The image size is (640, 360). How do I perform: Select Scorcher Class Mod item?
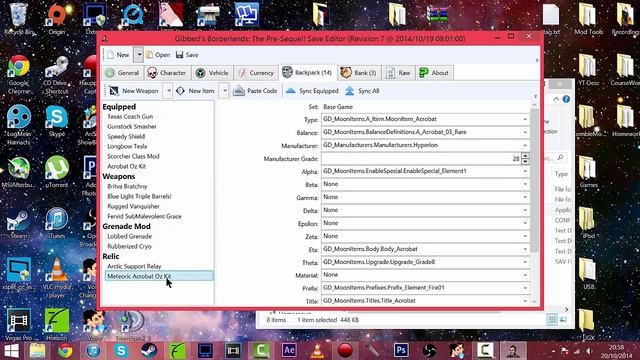click(133, 156)
